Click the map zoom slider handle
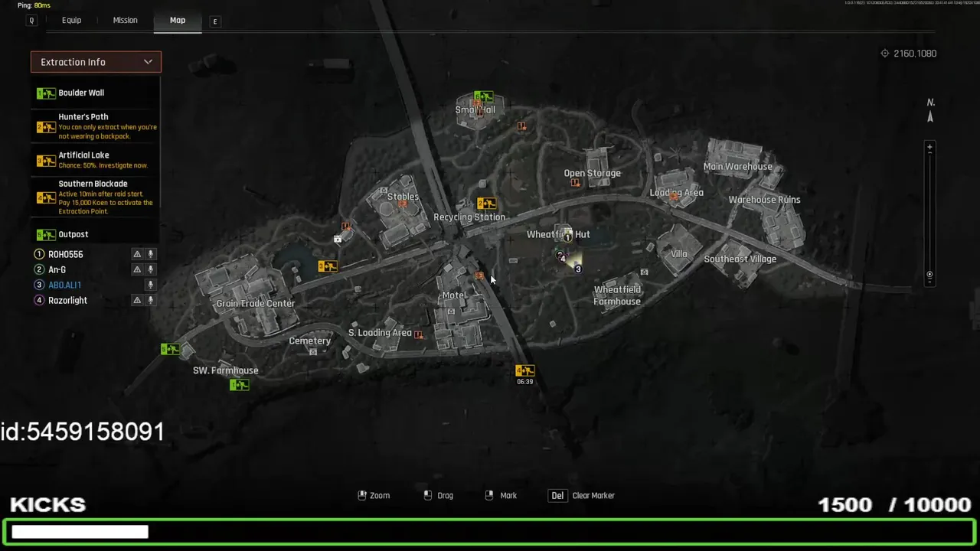This screenshot has height=551, width=980. (929, 275)
